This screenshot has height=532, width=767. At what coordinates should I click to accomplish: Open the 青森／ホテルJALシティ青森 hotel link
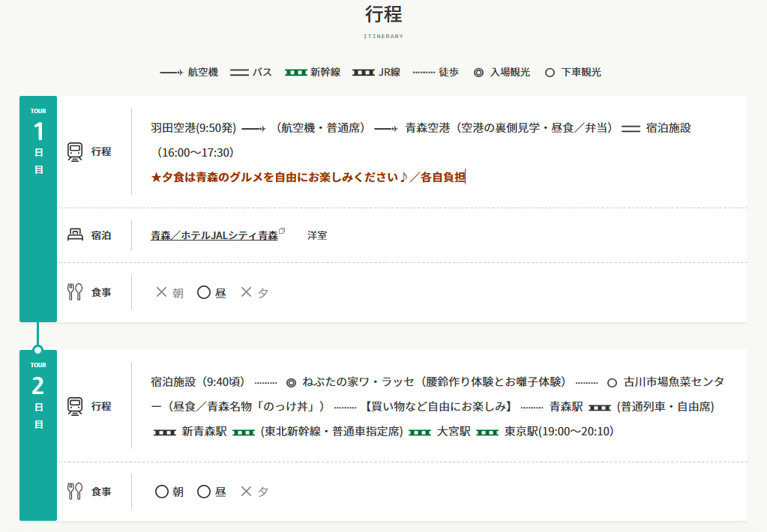(214, 235)
